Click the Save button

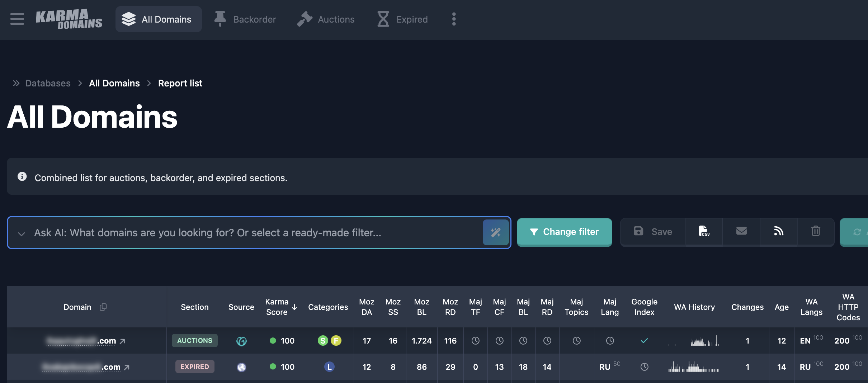pos(653,232)
